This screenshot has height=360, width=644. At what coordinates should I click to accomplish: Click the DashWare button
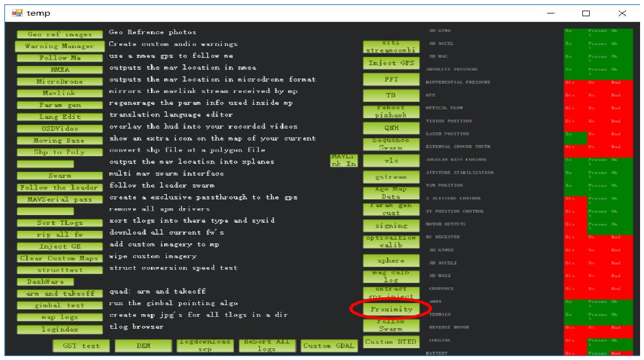[x=45, y=282]
